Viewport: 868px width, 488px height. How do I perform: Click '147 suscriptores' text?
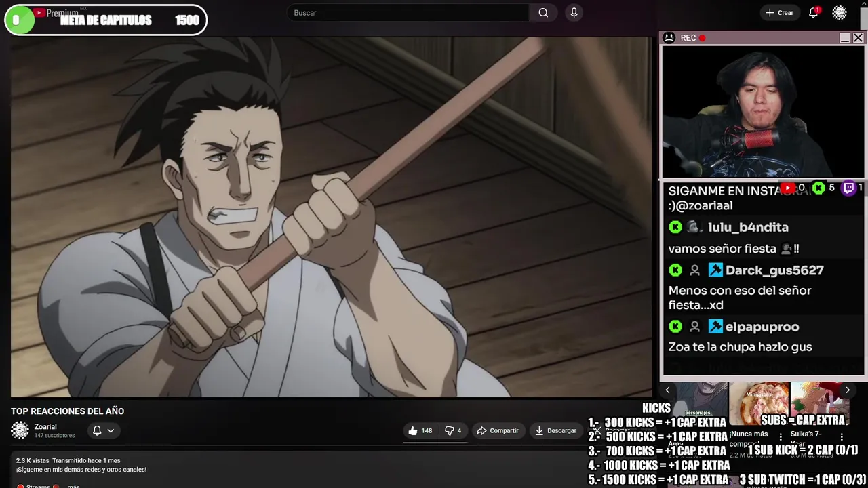(54, 436)
